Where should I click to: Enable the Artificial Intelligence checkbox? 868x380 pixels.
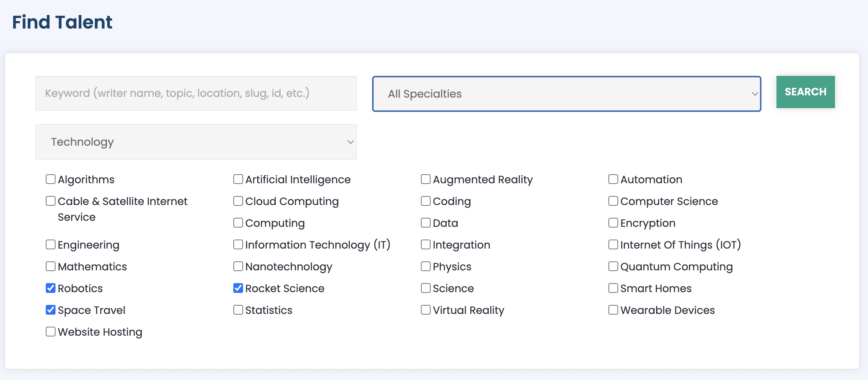pos(238,179)
